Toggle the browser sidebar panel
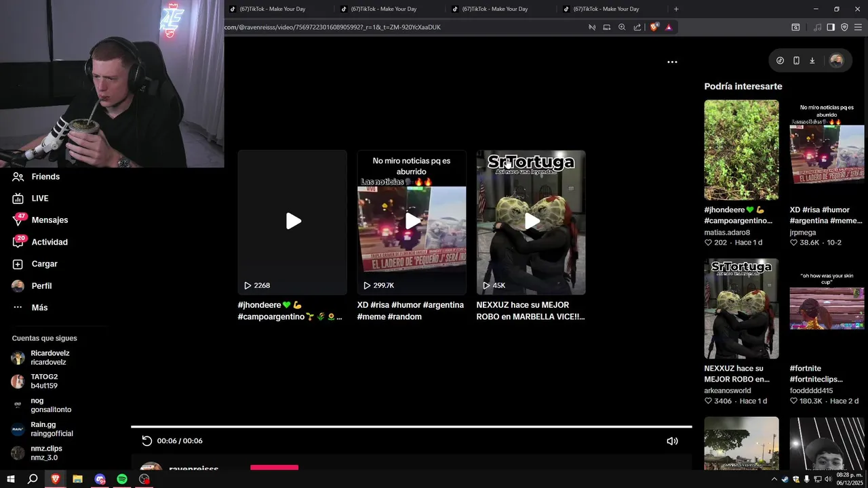 831,27
